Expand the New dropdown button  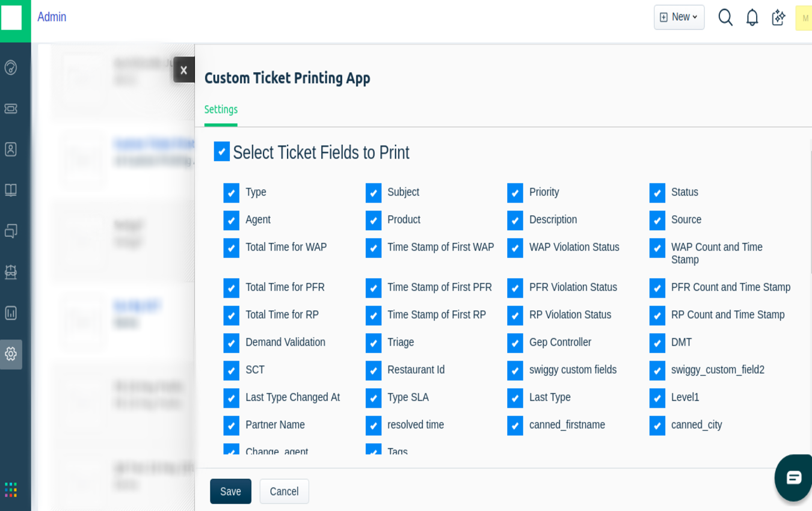tap(678, 17)
